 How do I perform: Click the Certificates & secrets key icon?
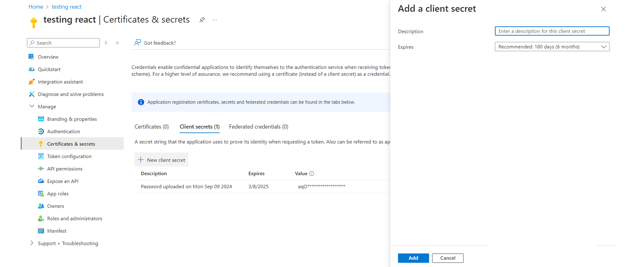coord(41,144)
